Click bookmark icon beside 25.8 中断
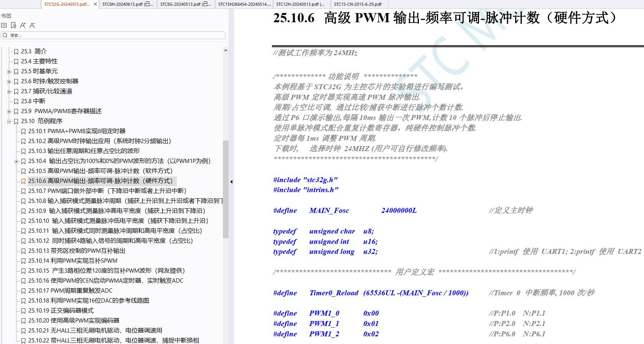The height and width of the screenshot is (344, 644). pyautogui.click(x=16, y=101)
